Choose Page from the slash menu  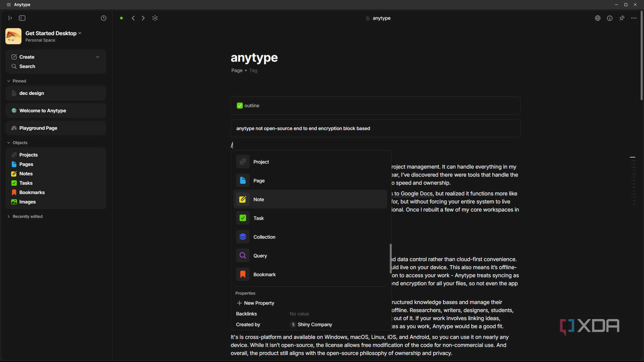click(310, 181)
